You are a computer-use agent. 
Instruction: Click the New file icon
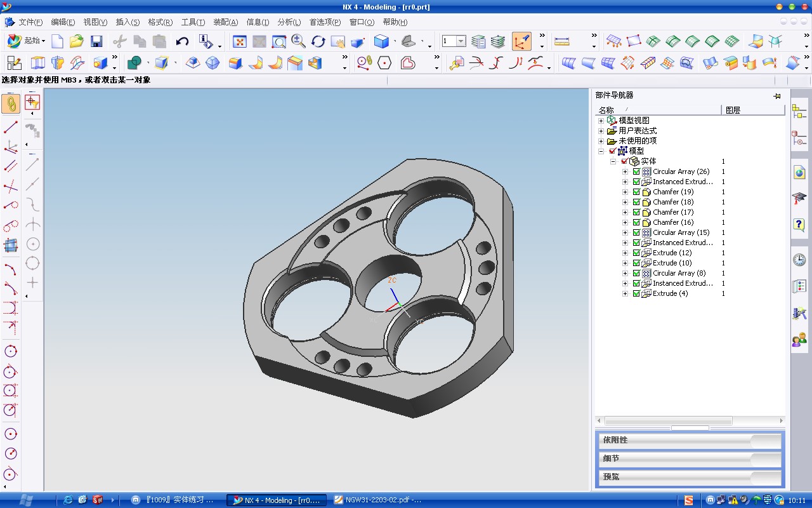[x=58, y=42]
